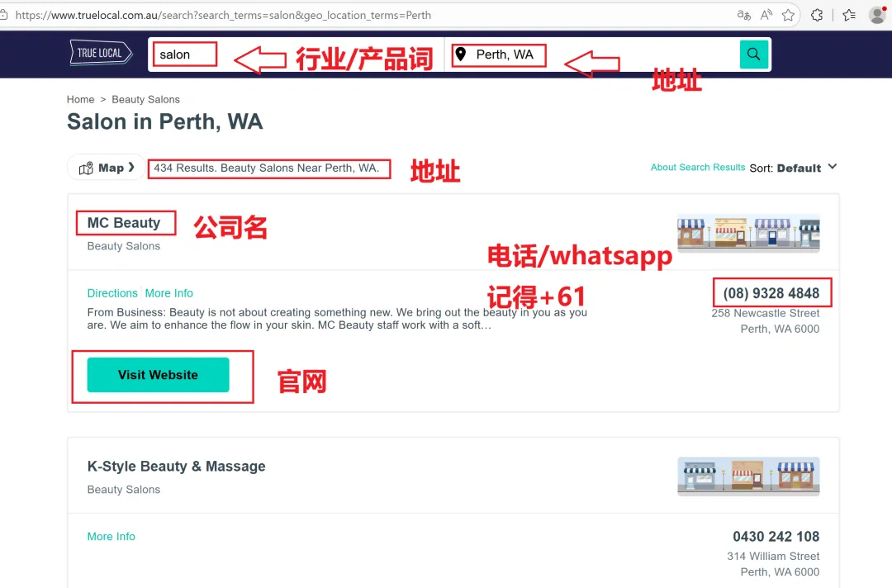This screenshot has height=588, width=892.
Task: Open the About Search Results link
Action: (697, 167)
